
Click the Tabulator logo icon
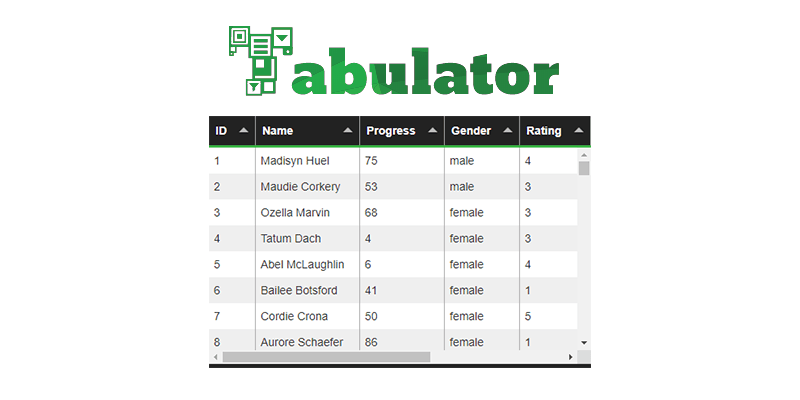260,60
